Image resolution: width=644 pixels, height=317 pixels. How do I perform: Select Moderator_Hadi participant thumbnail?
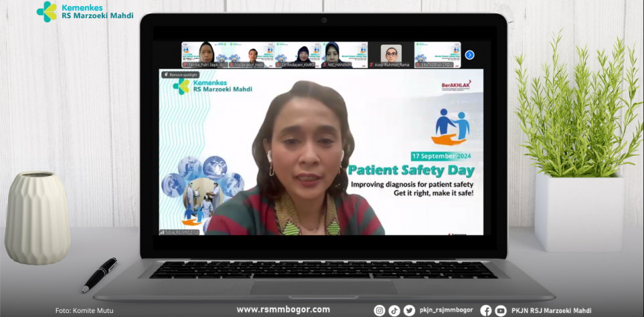(251, 55)
